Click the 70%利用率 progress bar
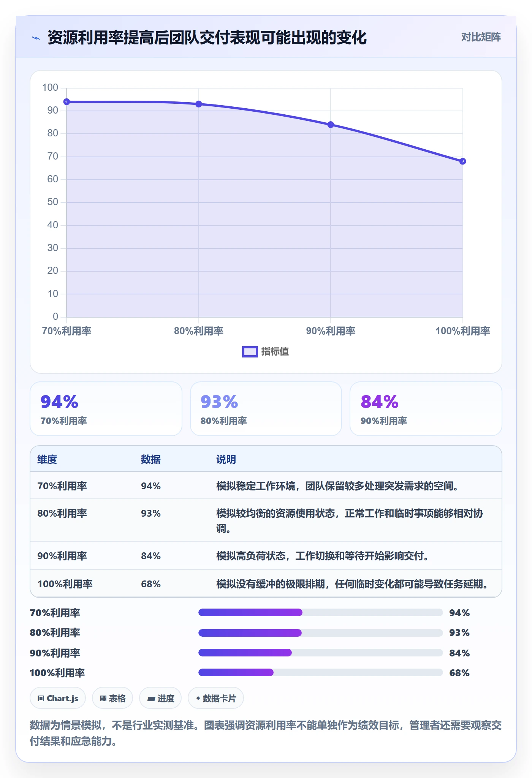Viewport: 532px width, 778px height. coord(321,612)
